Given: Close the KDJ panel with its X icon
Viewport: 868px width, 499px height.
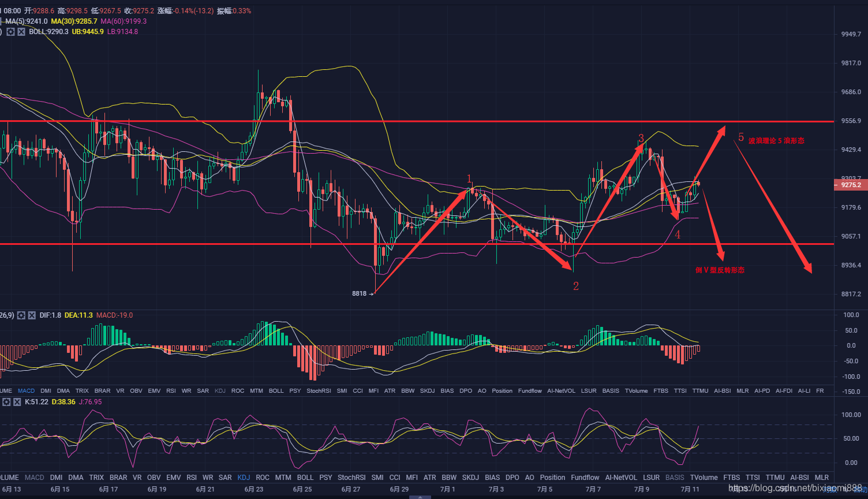Looking at the screenshot, I should pyautogui.click(x=17, y=401).
